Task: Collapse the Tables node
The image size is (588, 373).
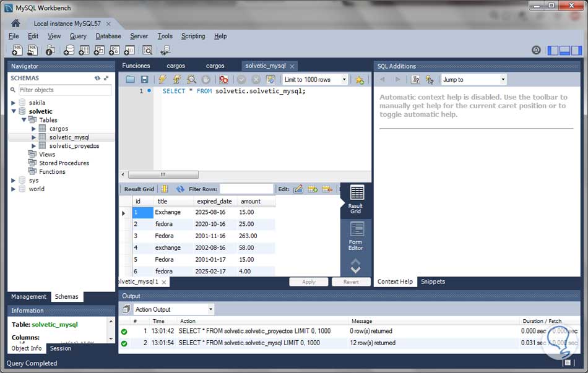Action: tap(24, 120)
